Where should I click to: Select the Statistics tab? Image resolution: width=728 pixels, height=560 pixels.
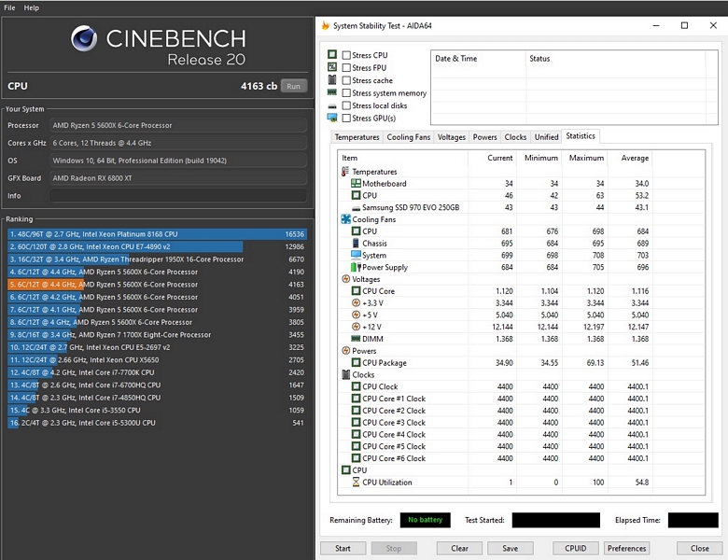(581, 136)
